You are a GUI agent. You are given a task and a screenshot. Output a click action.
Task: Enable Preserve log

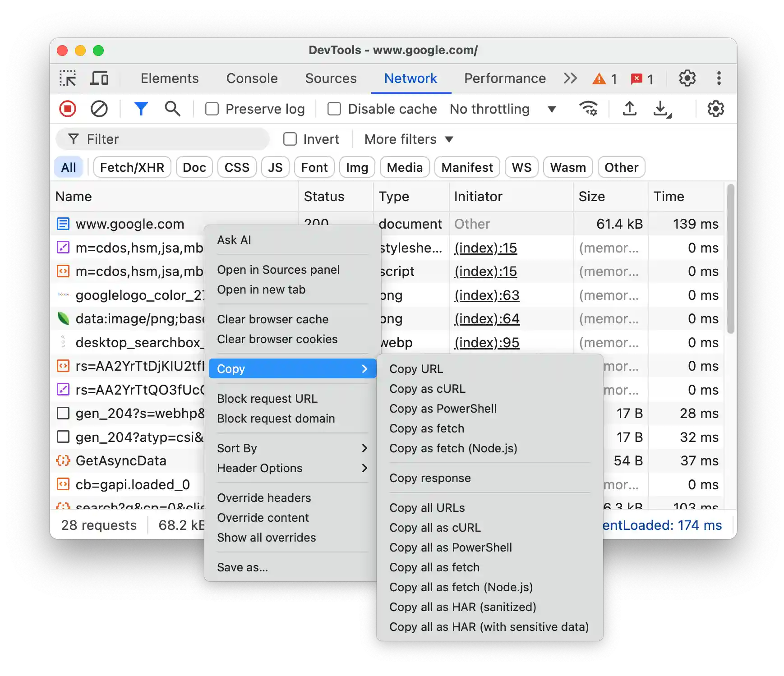pos(212,109)
